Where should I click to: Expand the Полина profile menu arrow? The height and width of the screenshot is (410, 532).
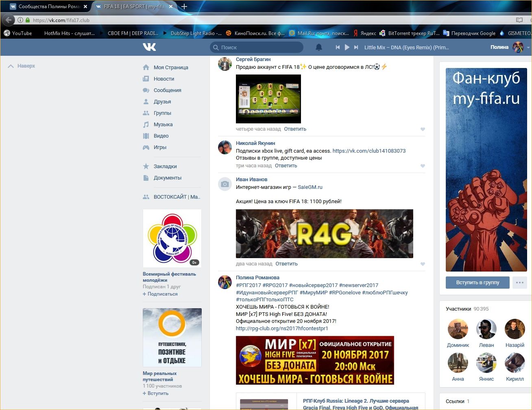click(528, 48)
